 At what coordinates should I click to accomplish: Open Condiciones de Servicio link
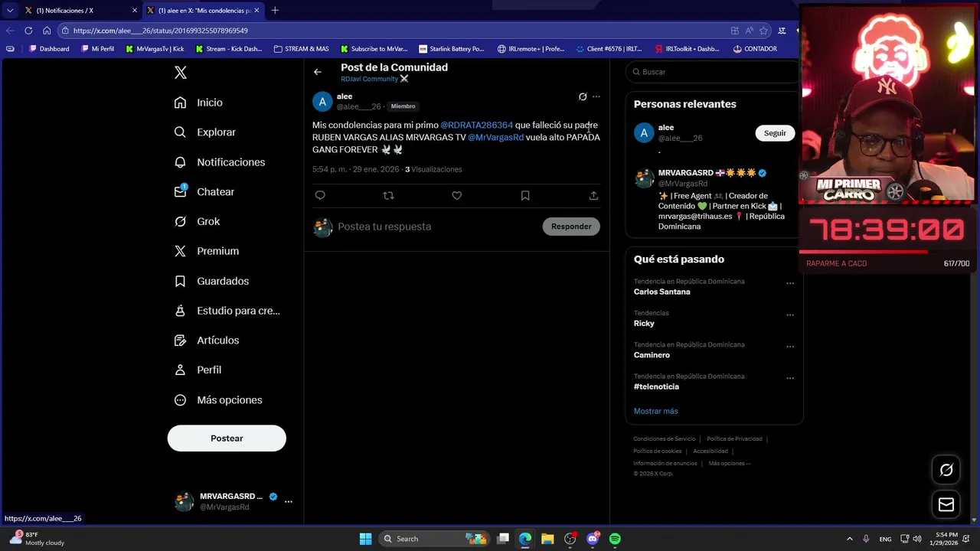664,439
